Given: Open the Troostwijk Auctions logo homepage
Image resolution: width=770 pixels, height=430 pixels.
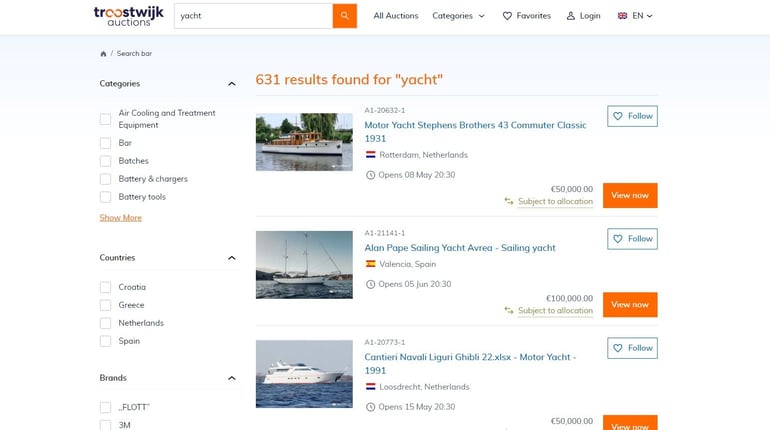Looking at the screenshot, I should click(x=129, y=16).
